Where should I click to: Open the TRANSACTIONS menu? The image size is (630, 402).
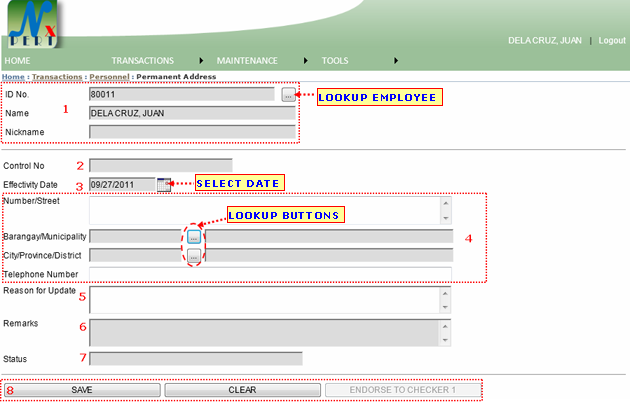coord(142,61)
